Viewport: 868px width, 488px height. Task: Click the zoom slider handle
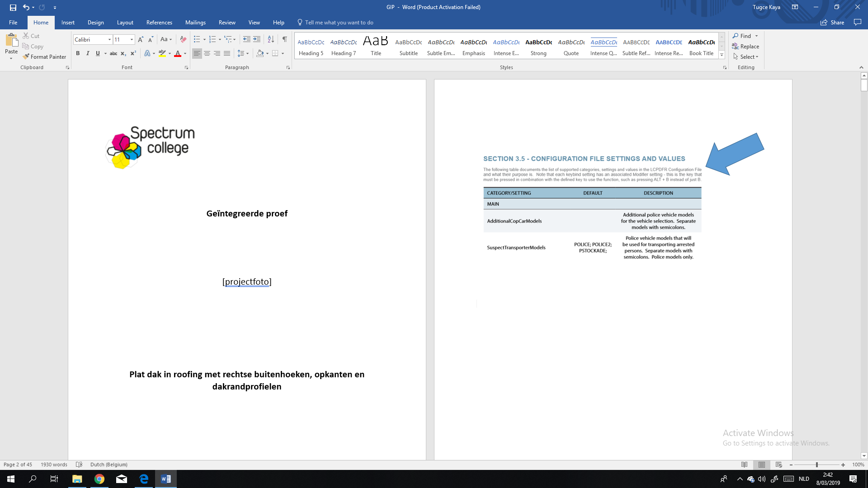[817, 465]
